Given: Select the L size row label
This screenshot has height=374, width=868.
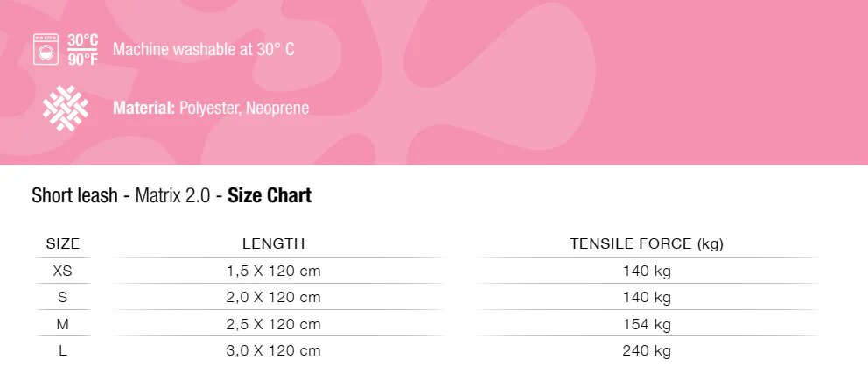Looking at the screenshot, I should (x=63, y=351).
